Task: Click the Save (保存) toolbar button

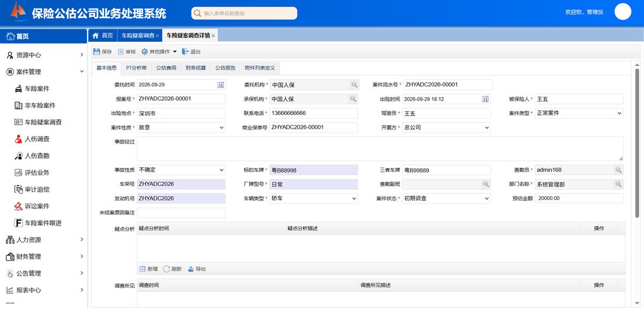Action: (103, 52)
